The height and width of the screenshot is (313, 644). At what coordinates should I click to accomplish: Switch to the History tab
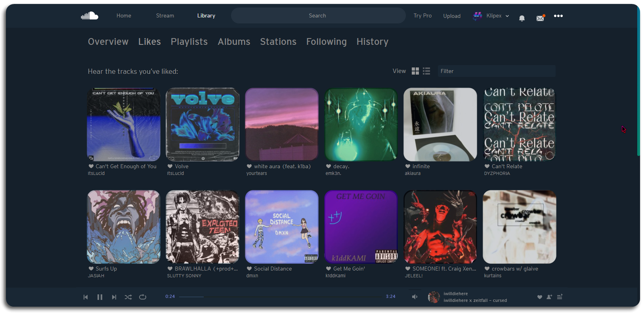coord(373,42)
